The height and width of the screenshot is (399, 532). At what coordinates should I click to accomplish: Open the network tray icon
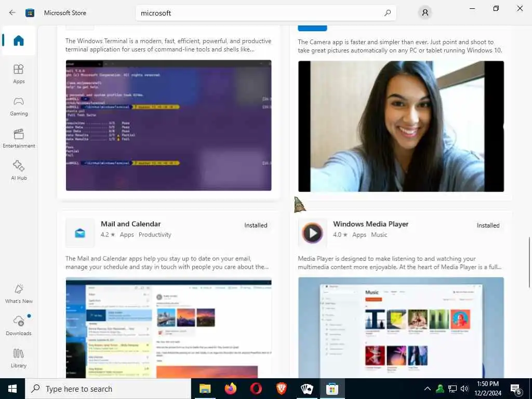[453, 389]
